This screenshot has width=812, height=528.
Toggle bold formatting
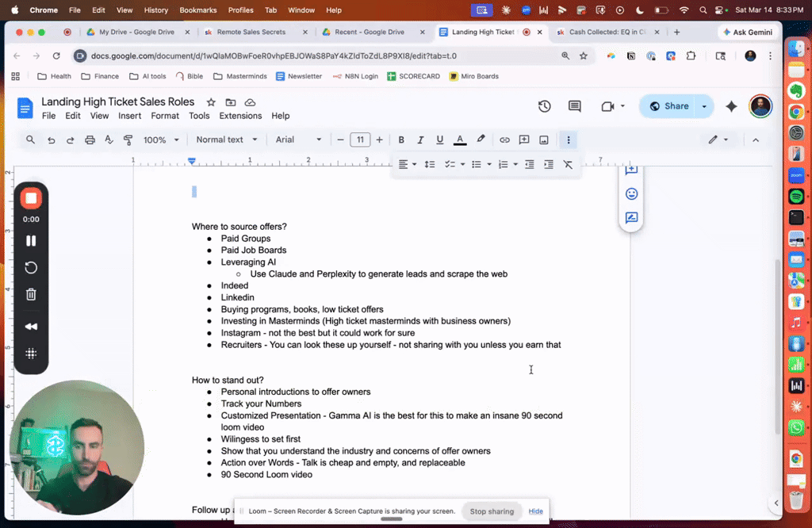point(400,140)
